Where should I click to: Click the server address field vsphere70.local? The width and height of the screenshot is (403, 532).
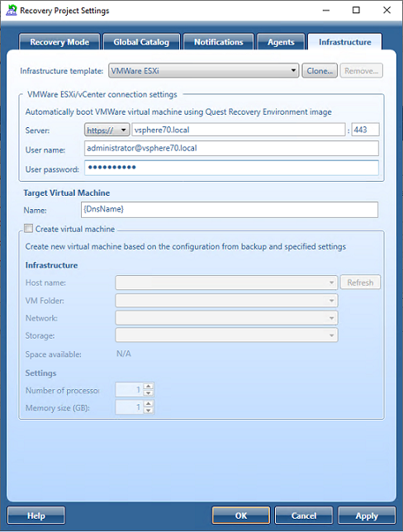239,130
